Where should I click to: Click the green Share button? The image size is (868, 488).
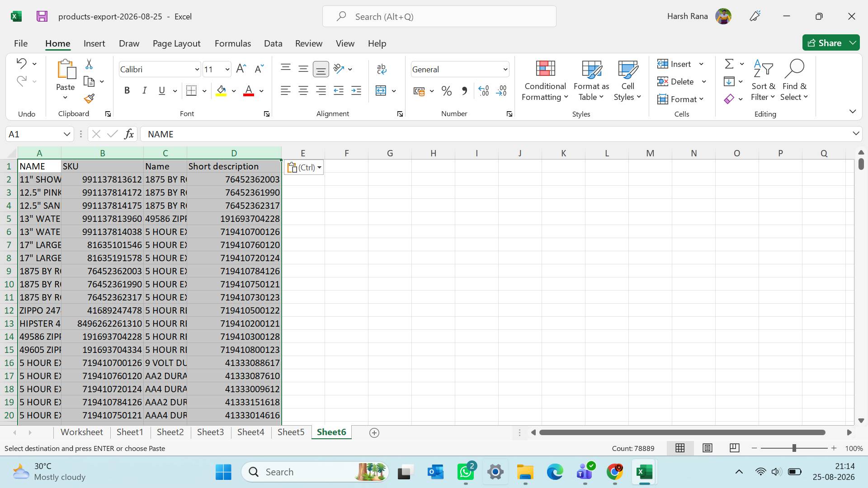tap(825, 43)
